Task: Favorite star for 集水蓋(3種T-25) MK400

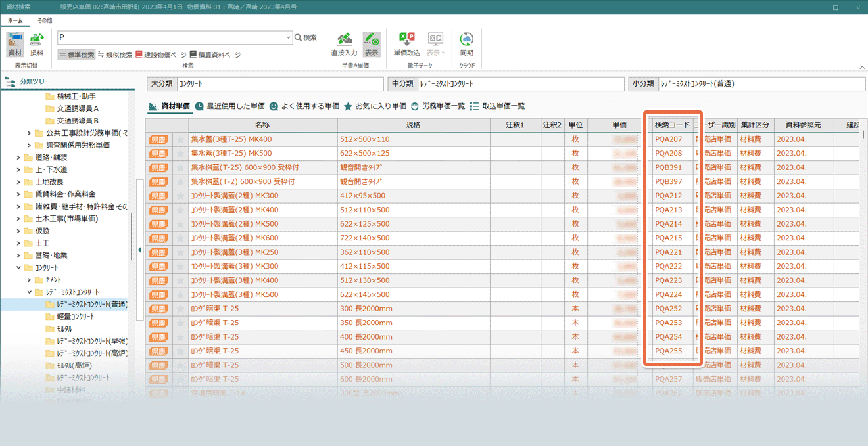Action: point(180,139)
